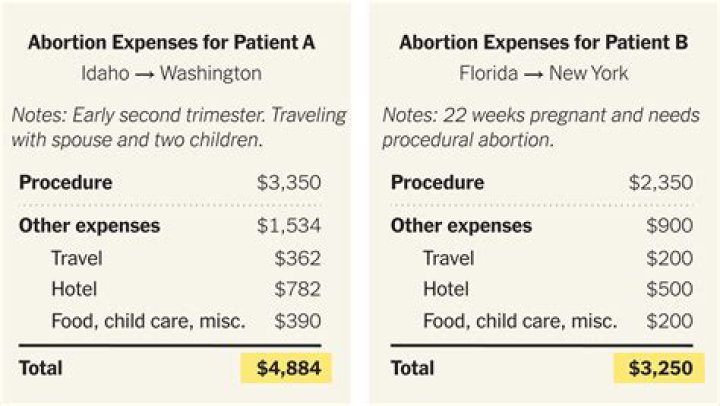Click the Abortion Expenses for Patient A heading
The width and height of the screenshot is (720, 406).
pyautogui.click(x=172, y=43)
